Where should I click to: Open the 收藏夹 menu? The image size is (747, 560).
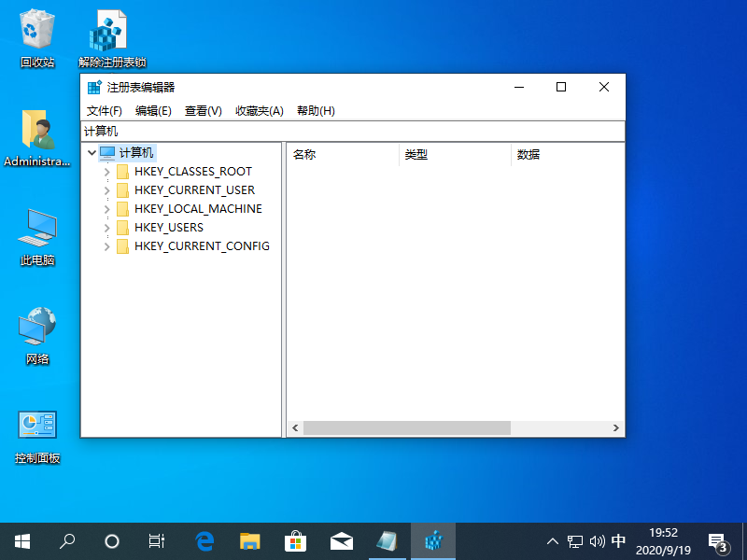(x=259, y=110)
